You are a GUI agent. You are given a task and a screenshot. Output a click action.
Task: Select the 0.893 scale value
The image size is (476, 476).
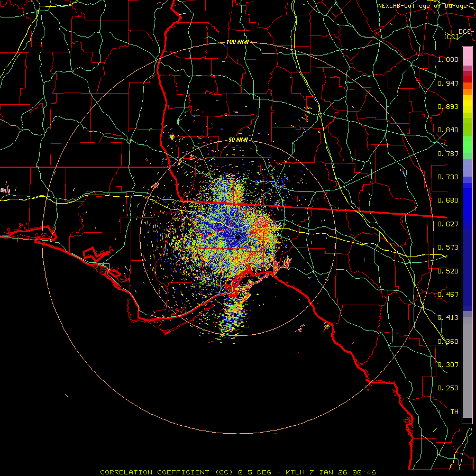click(448, 106)
